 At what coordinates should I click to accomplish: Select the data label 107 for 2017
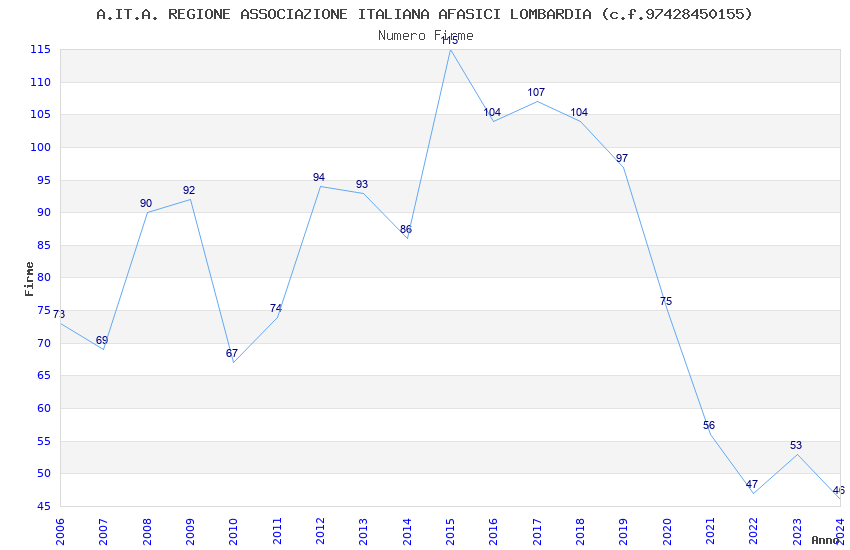pyautogui.click(x=536, y=92)
